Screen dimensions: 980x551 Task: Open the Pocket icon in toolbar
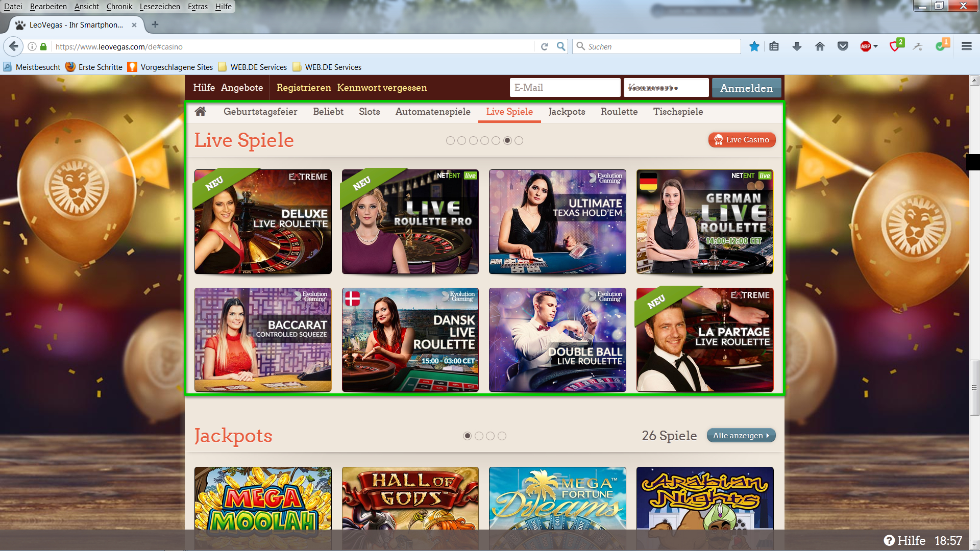click(x=843, y=46)
